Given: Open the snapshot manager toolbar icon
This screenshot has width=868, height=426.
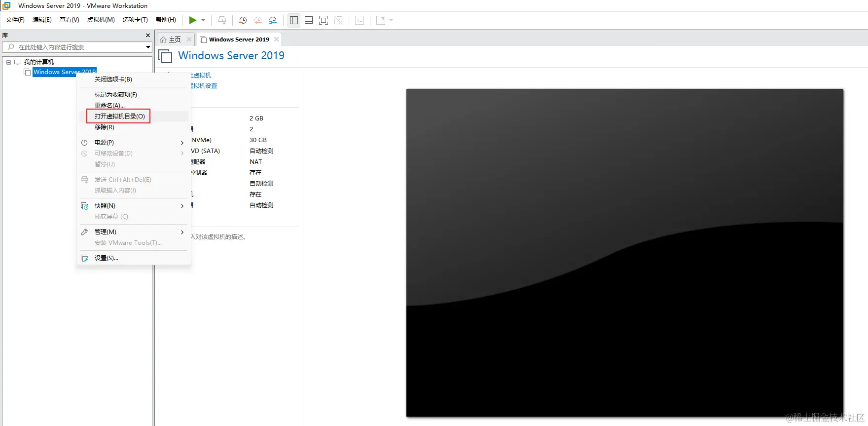Looking at the screenshot, I should click(x=273, y=20).
